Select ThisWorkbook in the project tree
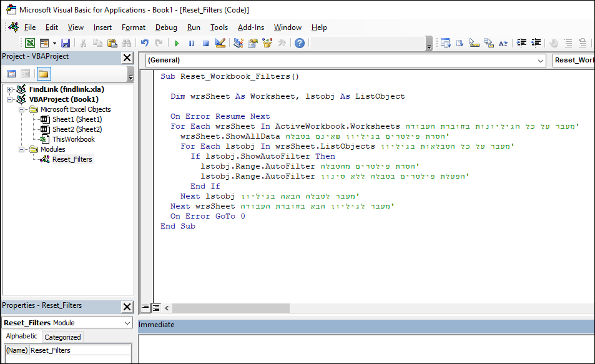 73,139
